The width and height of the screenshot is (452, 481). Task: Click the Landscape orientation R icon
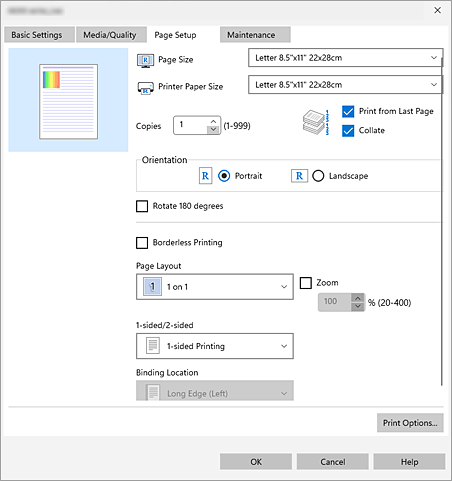tap(299, 176)
